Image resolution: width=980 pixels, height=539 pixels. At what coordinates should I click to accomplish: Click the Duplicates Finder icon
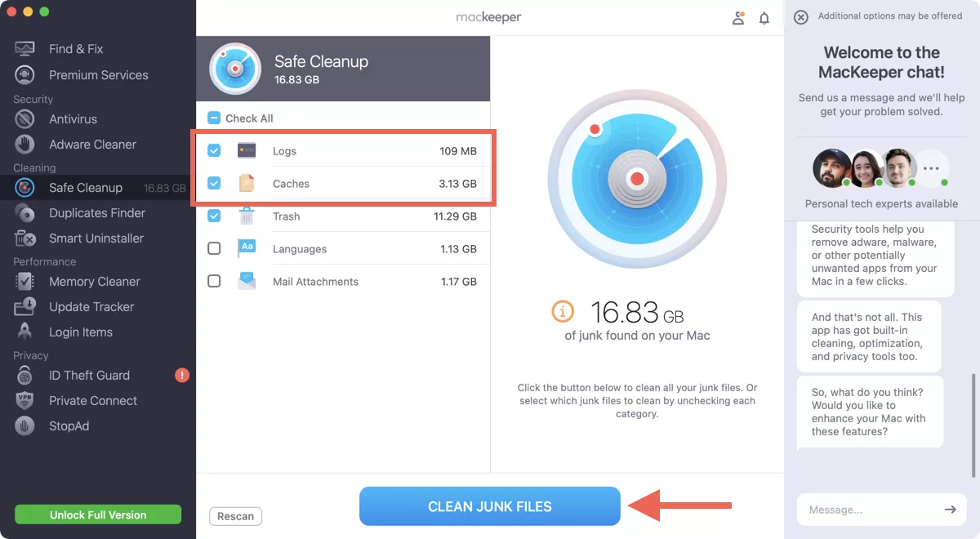point(25,213)
